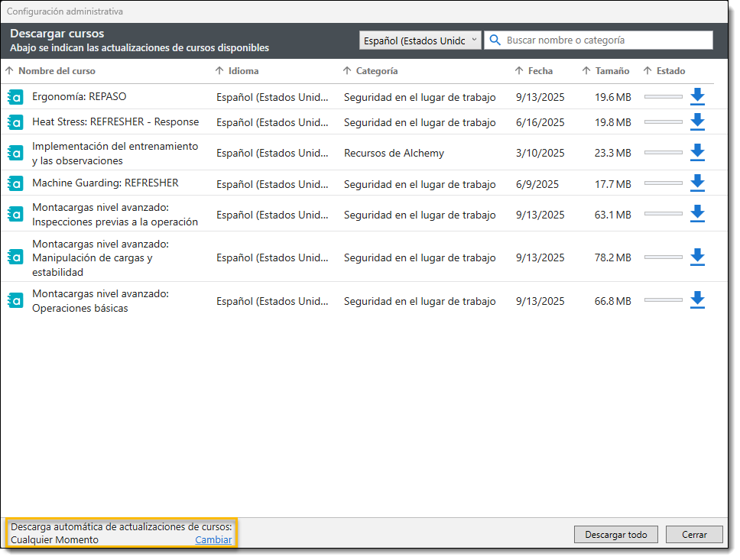This screenshot has width=740, height=560.
Task: Download Heat Stress: REFRESHER - Response course
Action: coord(697,122)
